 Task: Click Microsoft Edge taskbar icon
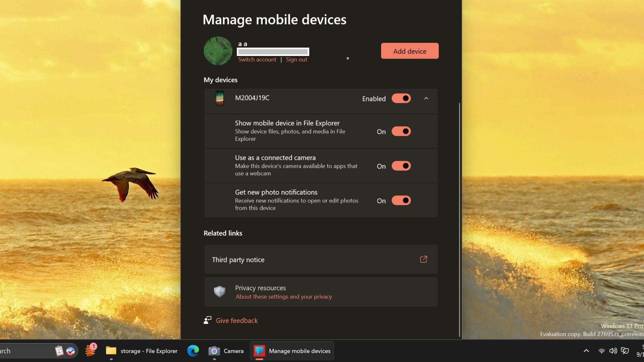pyautogui.click(x=193, y=351)
